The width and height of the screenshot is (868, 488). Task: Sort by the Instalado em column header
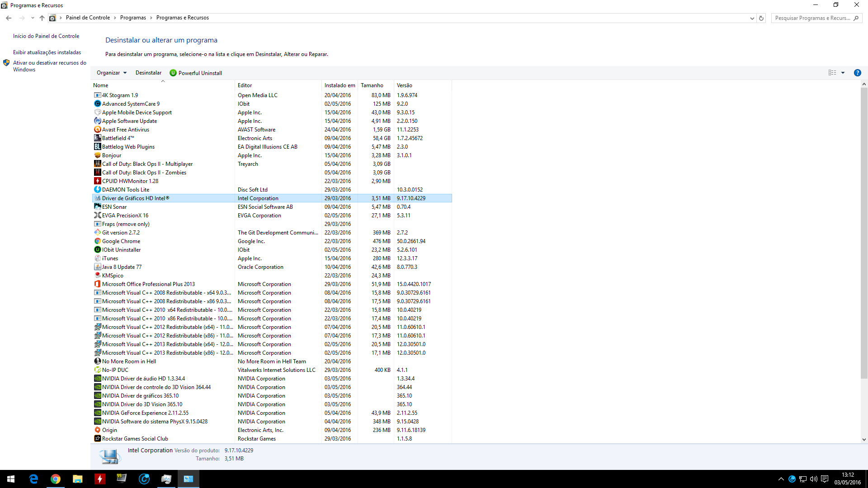340,85
